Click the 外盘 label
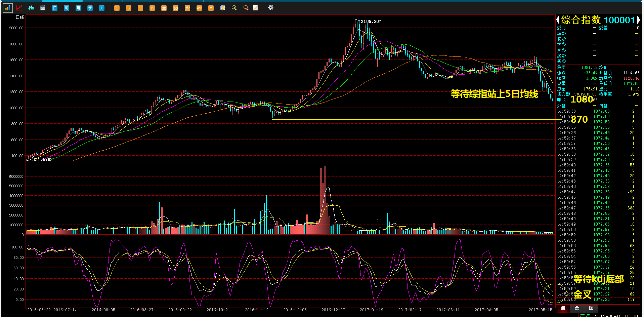 (561, 106)
